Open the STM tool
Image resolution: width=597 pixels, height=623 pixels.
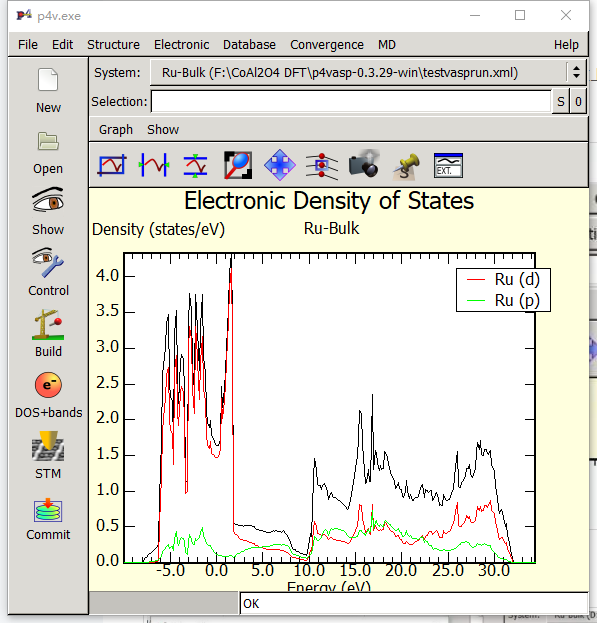[x=48, y=446]
